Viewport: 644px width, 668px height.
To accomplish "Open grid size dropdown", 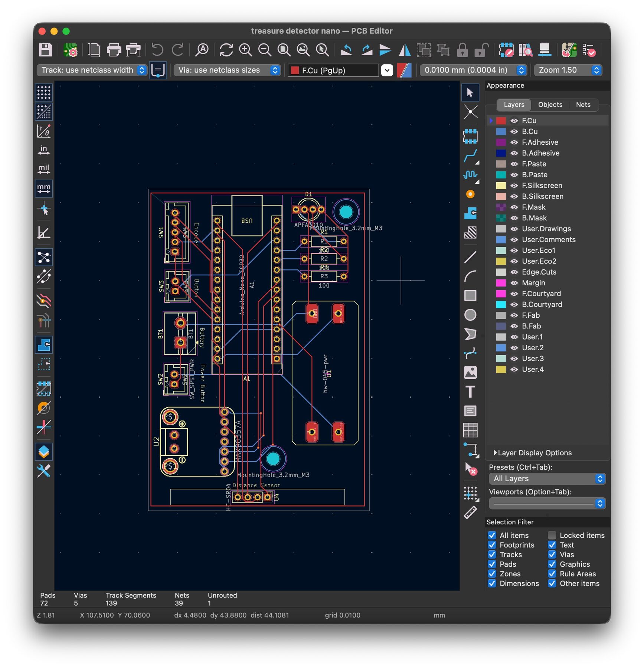I will click(474, 70).
